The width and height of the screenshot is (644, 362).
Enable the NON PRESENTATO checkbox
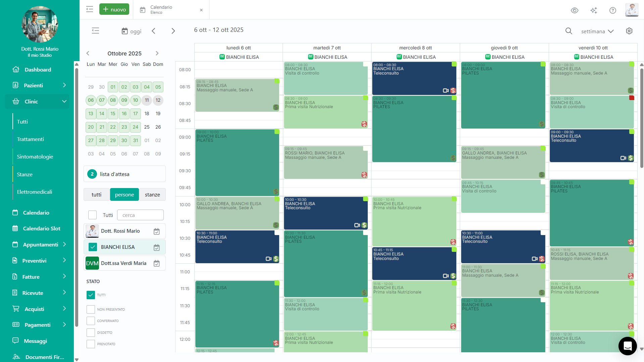point(91,309)
